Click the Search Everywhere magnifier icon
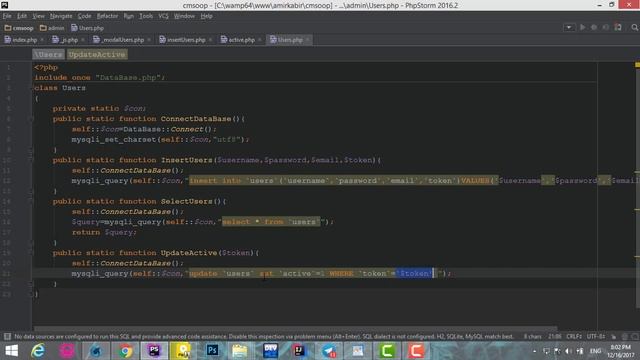640x360 pixels. 634,27
